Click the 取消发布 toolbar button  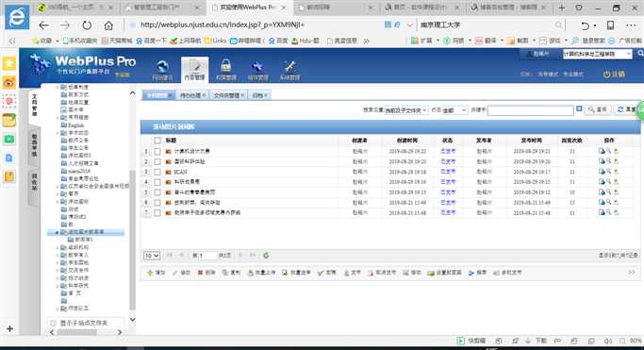point(382,273)
